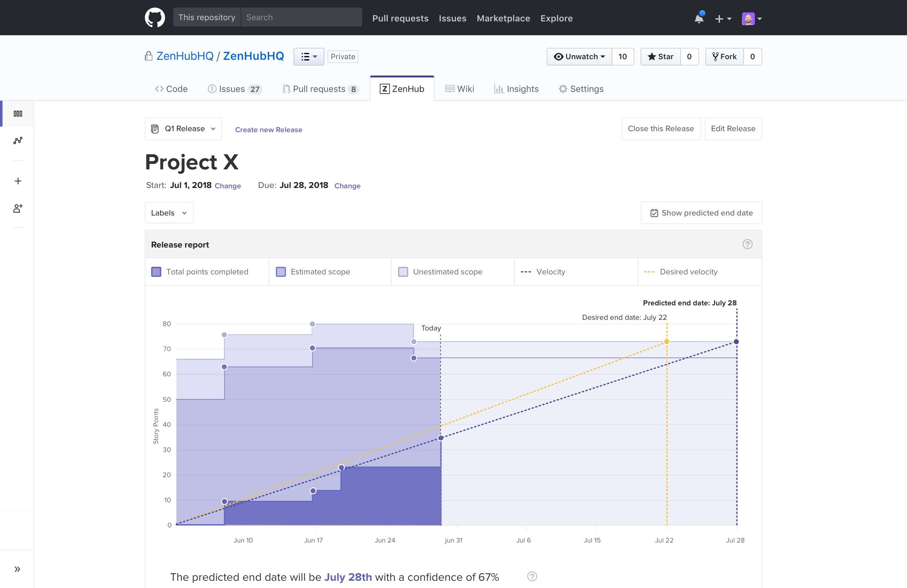Click the invite-user icon in the left sidebar
The height and width of the screenshot is (588, 907).
17,208
